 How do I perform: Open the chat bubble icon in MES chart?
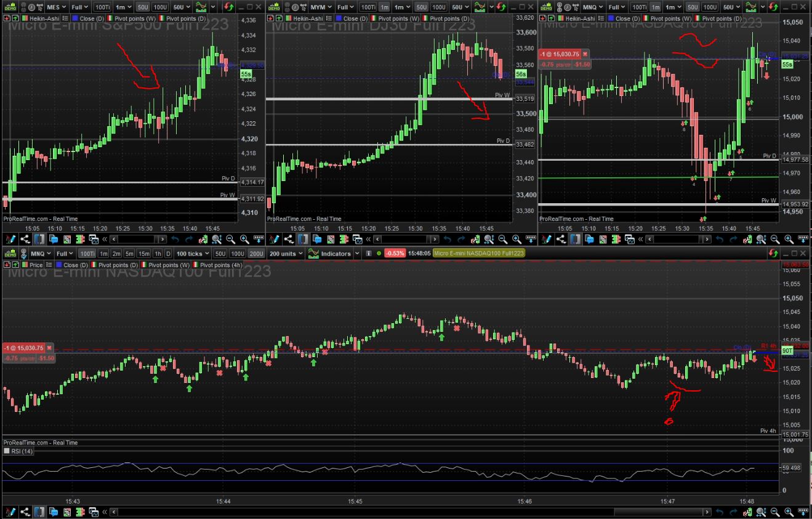click(53, 239)
